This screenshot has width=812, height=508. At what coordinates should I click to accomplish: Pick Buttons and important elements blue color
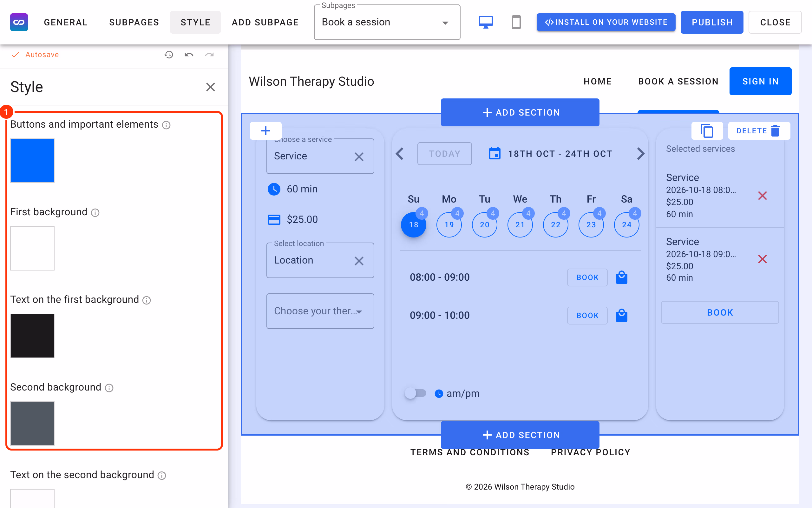32,161
